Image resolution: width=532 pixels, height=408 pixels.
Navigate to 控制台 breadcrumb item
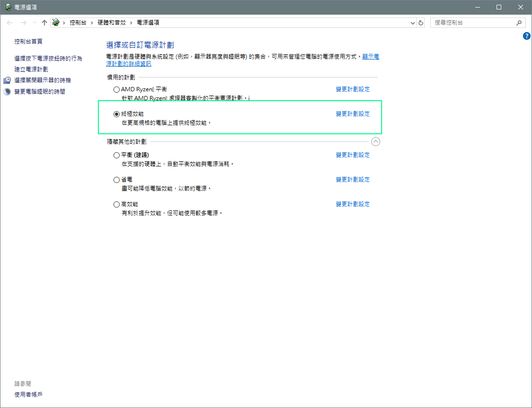click(x=78, y=23)
